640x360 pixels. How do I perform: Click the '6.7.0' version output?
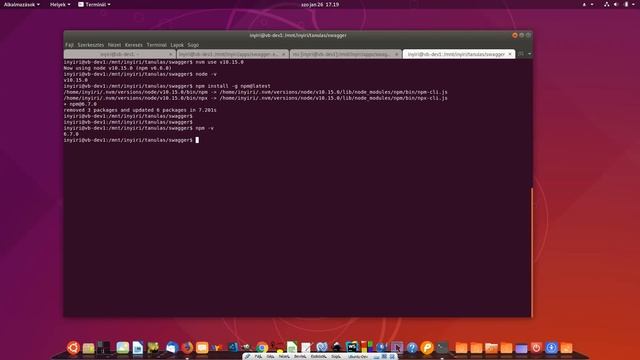(x=71, y=134)
